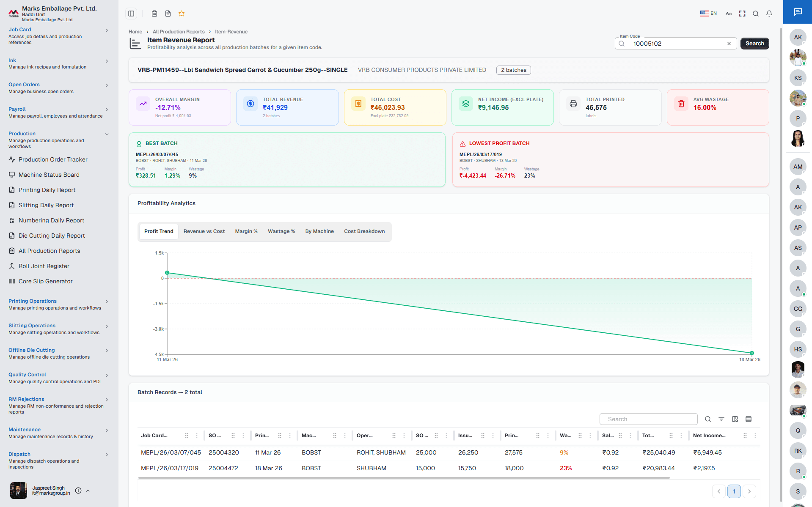This screenshot has height=507, width=812.
Task: Open Production Order Tracker
Action: click(x=53, y=159)
